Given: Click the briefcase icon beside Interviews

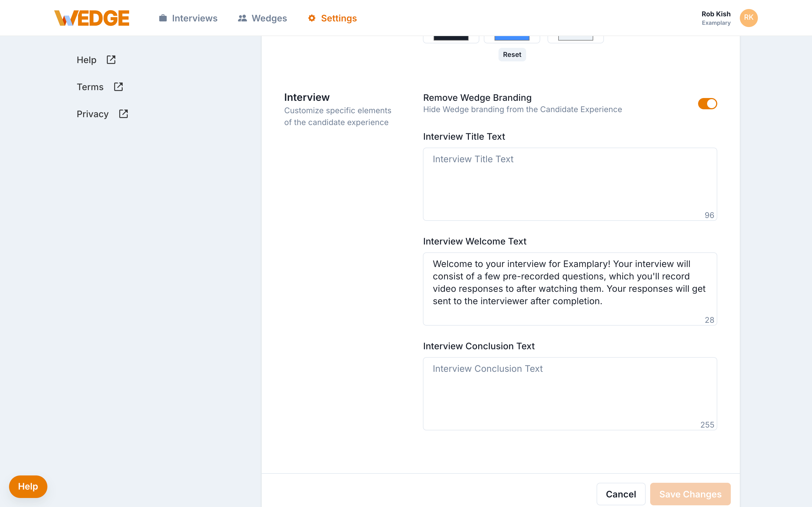Looking at the screenshot, I should click(x=162, y=18).
